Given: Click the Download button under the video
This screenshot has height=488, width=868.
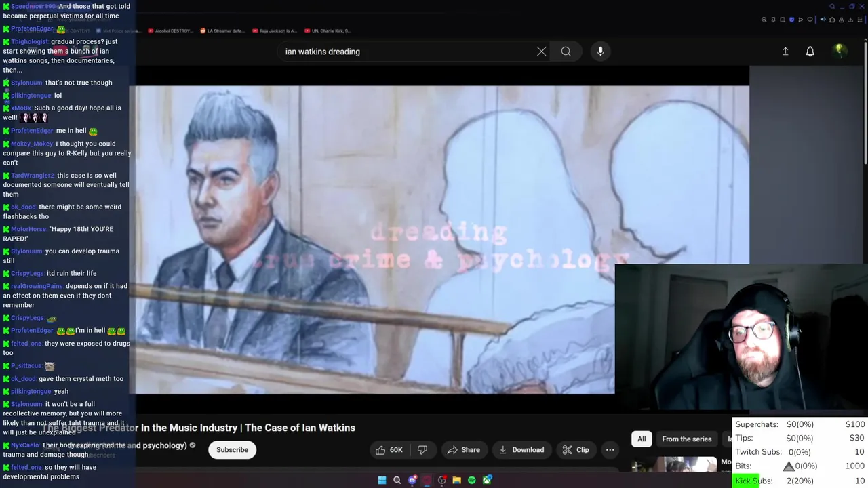Looking at the screenshot, I should point(521,450).
